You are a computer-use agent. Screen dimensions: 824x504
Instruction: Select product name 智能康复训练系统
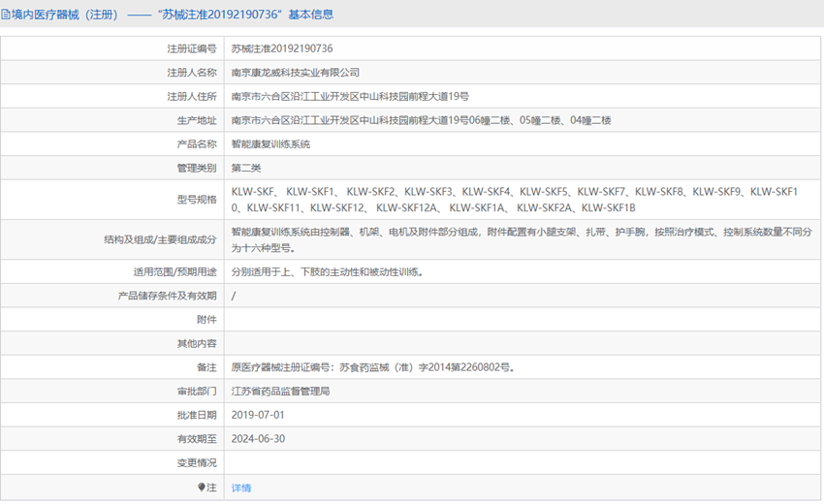[x=270, y=144]
